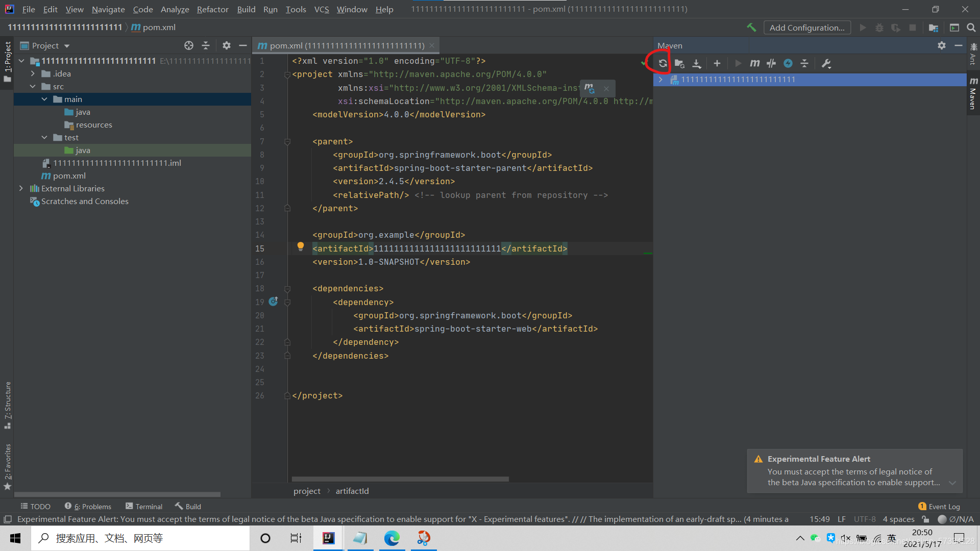Collapse the test folder

(44, 137)
